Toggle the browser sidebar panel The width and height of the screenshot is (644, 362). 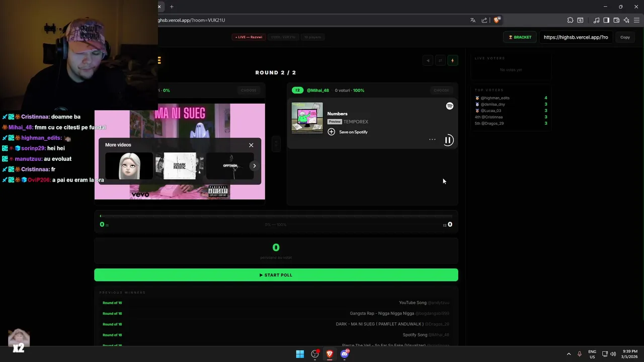pyautogui.click(x=606, y=20)
